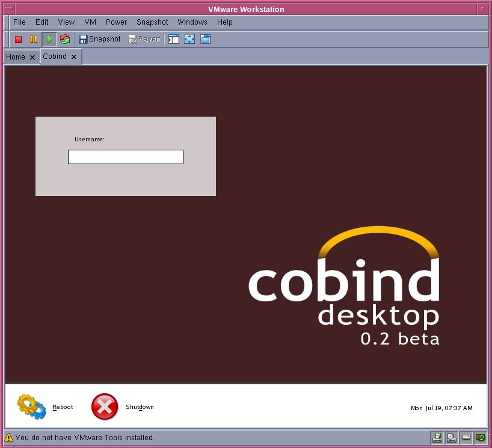Close the Cobind tab

pos(74,57)
